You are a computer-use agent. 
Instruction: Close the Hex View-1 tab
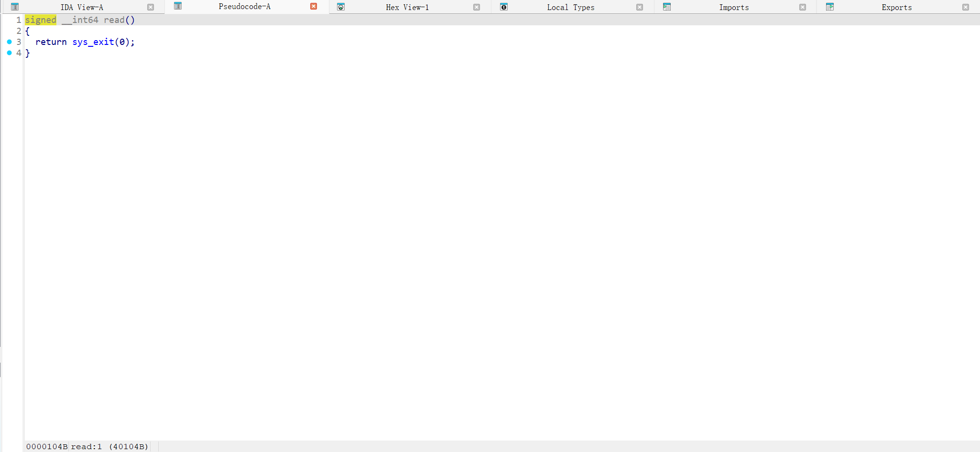tap(477, 7)
